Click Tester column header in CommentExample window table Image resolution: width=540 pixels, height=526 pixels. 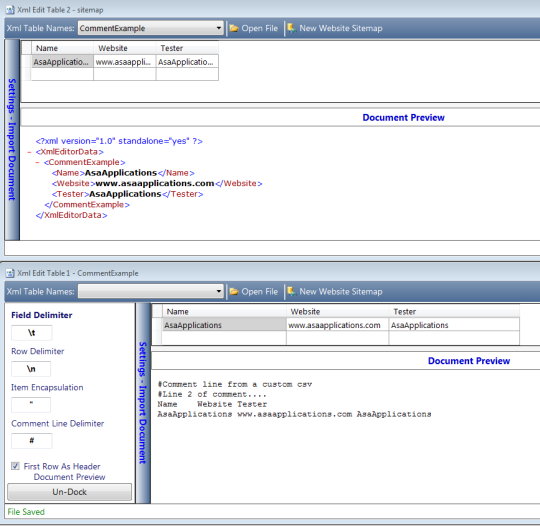pyautogui.click(x=454, y=312)
